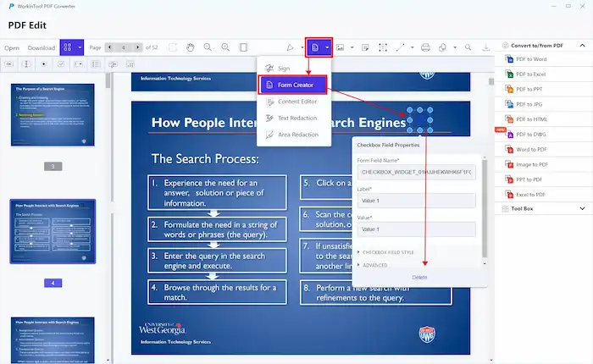Click the shapes tool icon
This screenshot has height=364, width=593.
pos(442,47)
